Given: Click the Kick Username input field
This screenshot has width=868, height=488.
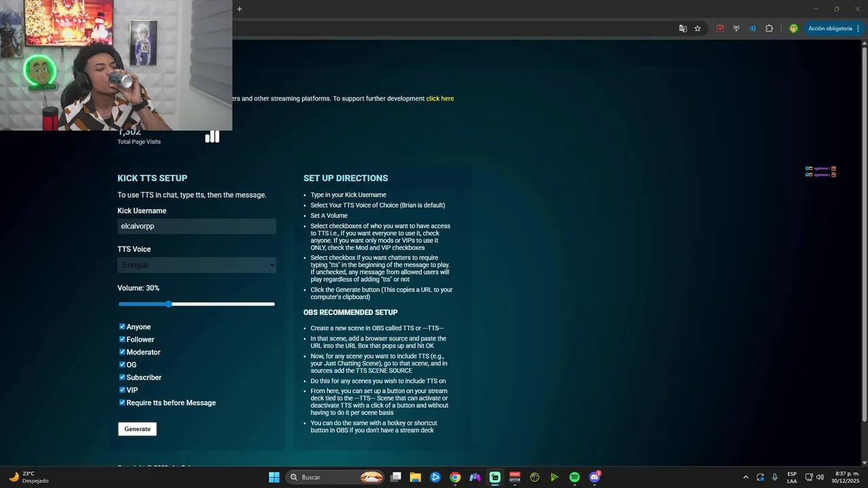Looking at the screenshot, I should point(197,226).
